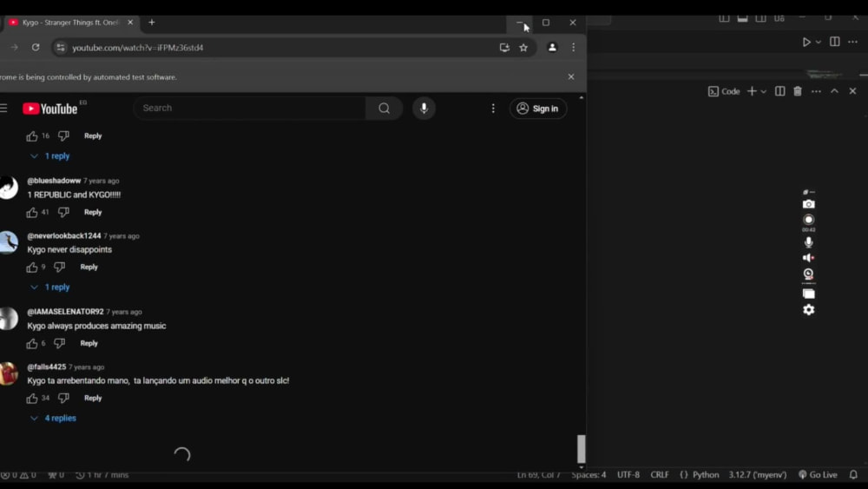The width and height of the screenshot is (868, 489).
Task: Expand 1 reply under @neverlookback1244's comment
Action: 49,287
